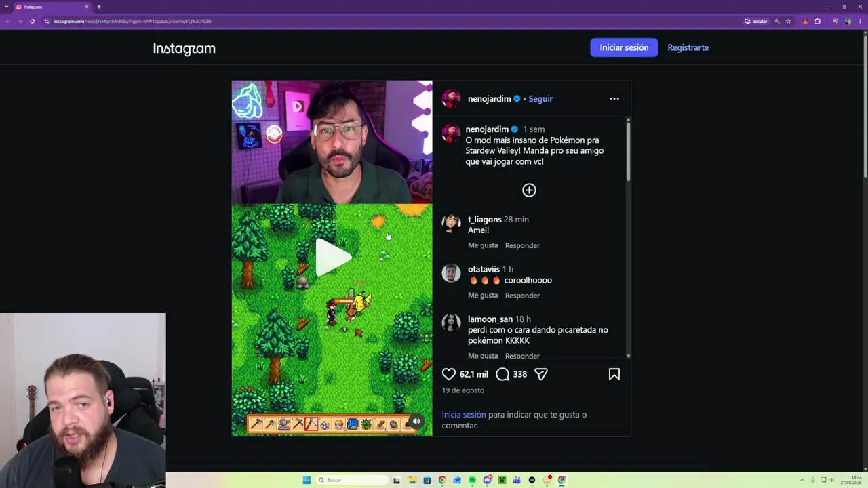Bookmark this page with the star icon
868x488 pixels.
pyautogui.click(x=788, y=21)
